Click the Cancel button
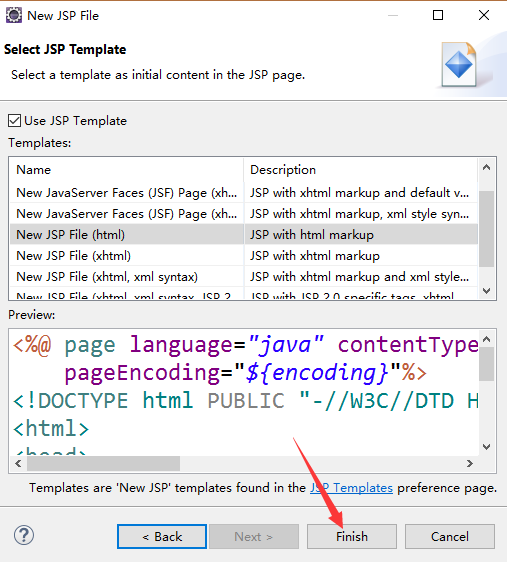This screenshot has width=507, height=562. point(450,537)
